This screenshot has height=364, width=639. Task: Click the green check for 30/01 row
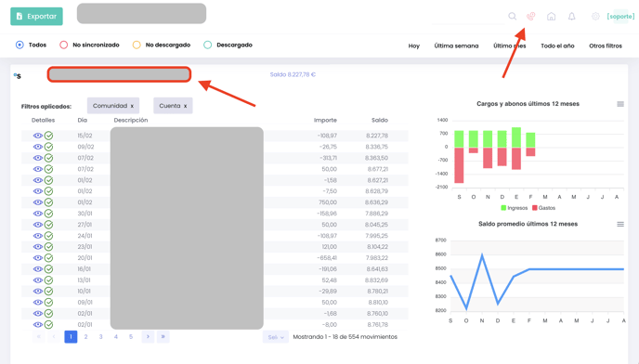coord(48,214)
